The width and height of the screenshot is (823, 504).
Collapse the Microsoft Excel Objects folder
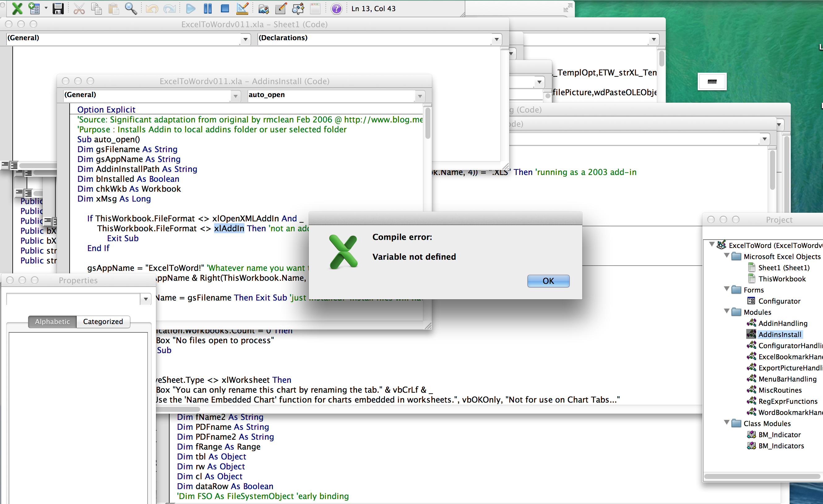coord(726,256)
